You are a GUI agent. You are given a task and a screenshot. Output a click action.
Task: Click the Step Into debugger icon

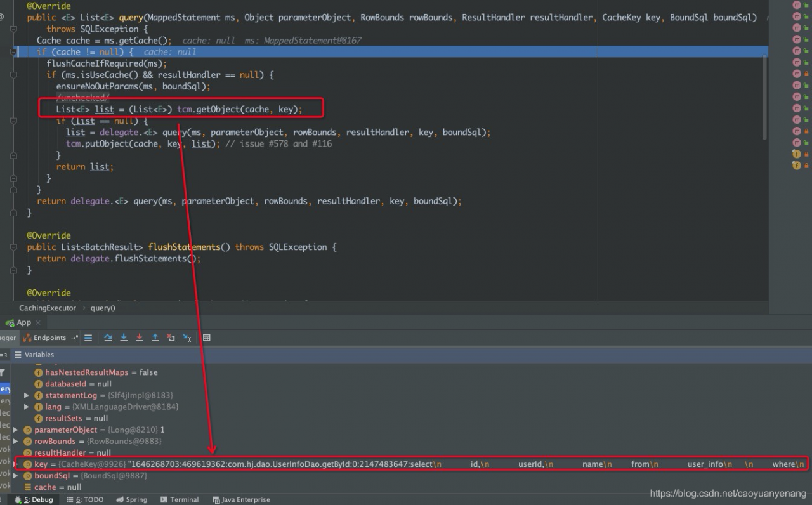tap(124, 338)
